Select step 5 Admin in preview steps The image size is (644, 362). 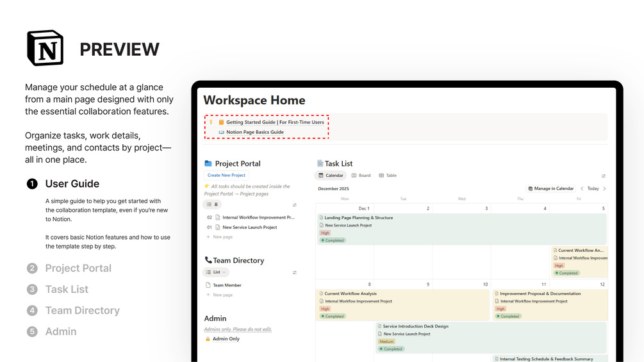pyautogui.click(x=61, y=332)
